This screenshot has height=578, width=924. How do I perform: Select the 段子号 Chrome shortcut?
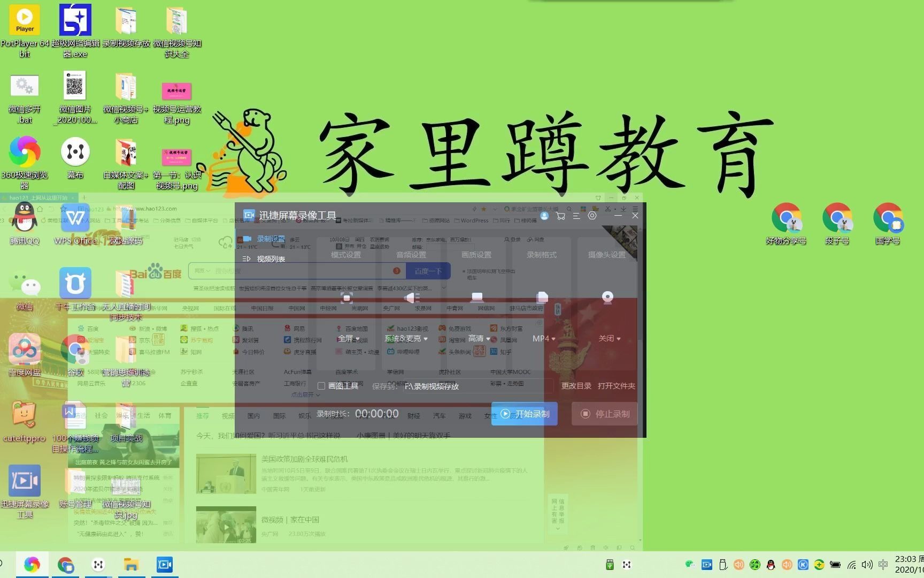pos(837,224)
